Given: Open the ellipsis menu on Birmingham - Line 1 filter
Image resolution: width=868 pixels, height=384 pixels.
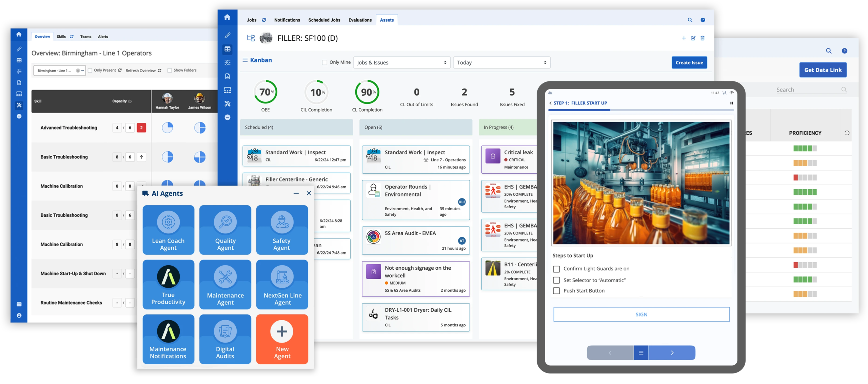Looking at the screenshot, I should [82, 70].
